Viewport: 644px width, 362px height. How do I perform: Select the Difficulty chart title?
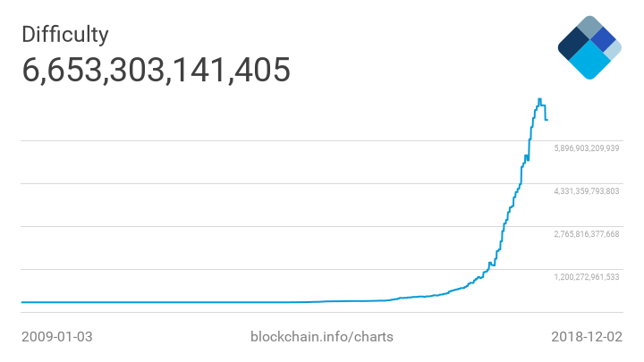click(65, 35)
